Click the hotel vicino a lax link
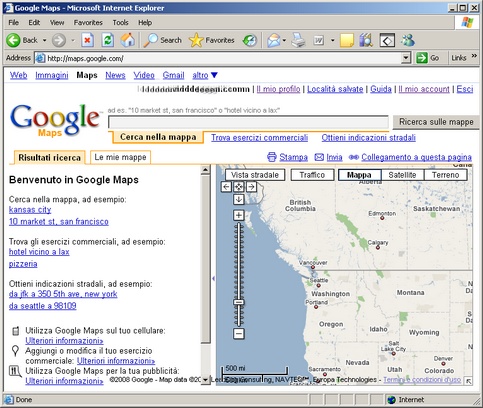The image size is (483, 408). pos(39,252)
